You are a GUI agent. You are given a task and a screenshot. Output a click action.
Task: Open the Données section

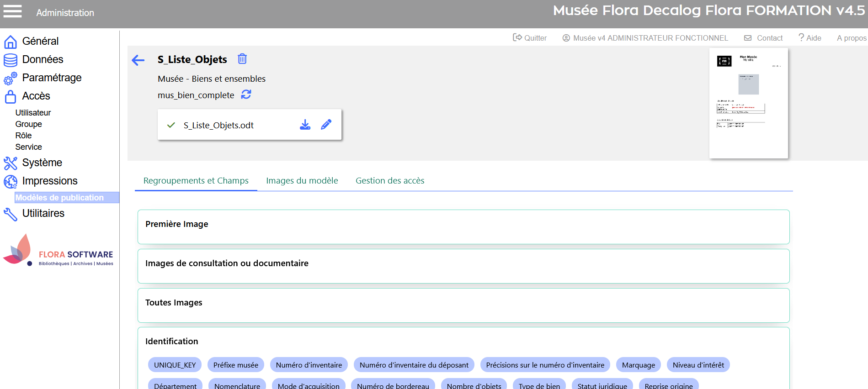[43, 59]
